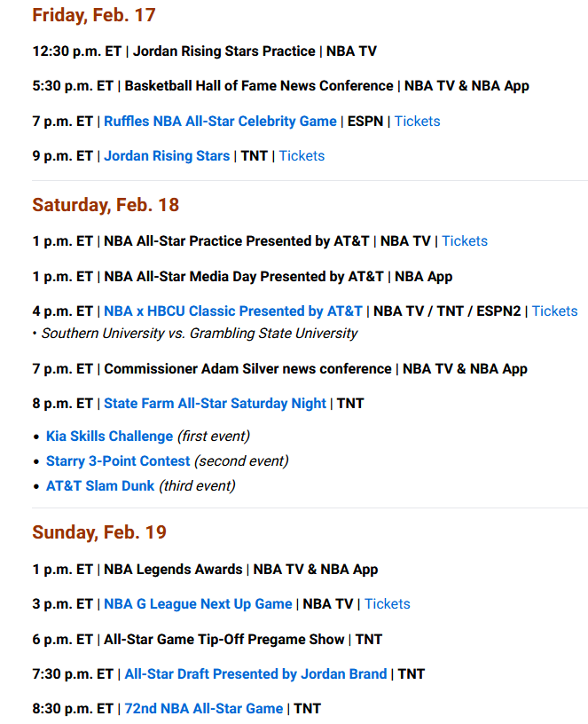The width and height of the screenshot is (588, 724).
Task: Click the Saturday, Feb. 18 heading
Action: tap(106, 206)
